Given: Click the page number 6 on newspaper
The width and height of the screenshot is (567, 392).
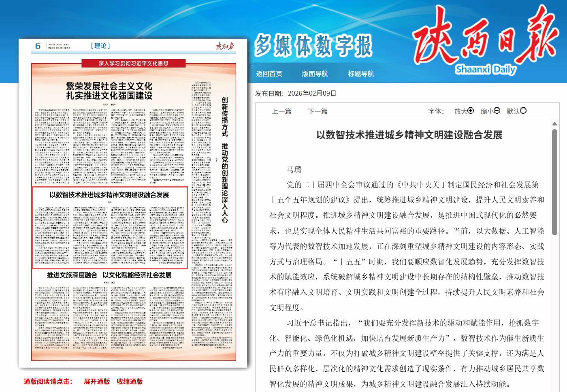Looking at the screenshot, I should 38,46.
